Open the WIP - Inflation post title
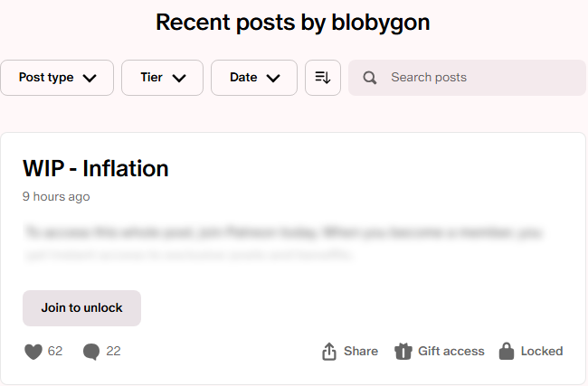Viewport: 588px width, 386px height. pyautogui.click(x=96, y=168)
